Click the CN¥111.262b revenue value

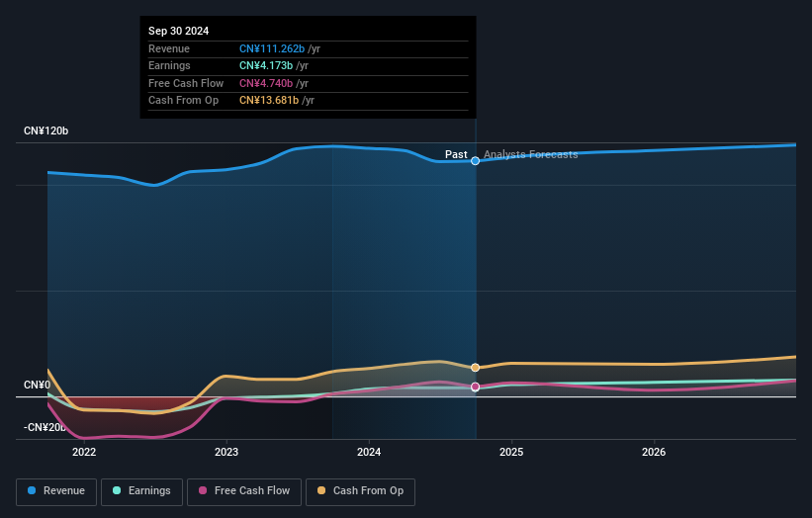click(x=272, y=48)
